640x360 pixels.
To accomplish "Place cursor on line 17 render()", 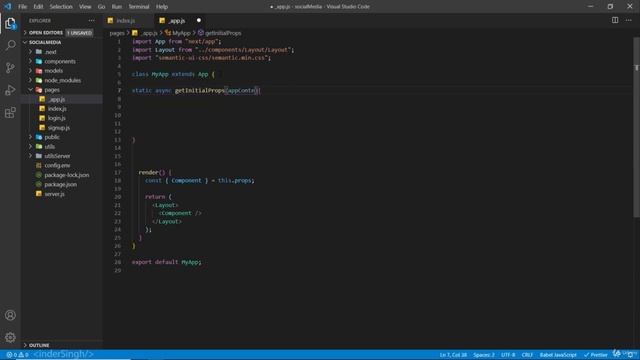I will pos(155,172).
